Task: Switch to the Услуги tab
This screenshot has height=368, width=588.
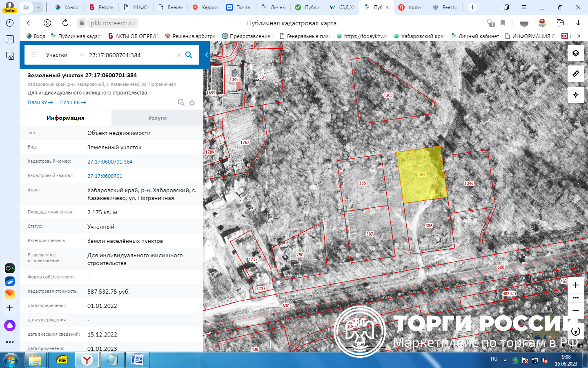Action: pyautogui.click(x=157, y=118)
